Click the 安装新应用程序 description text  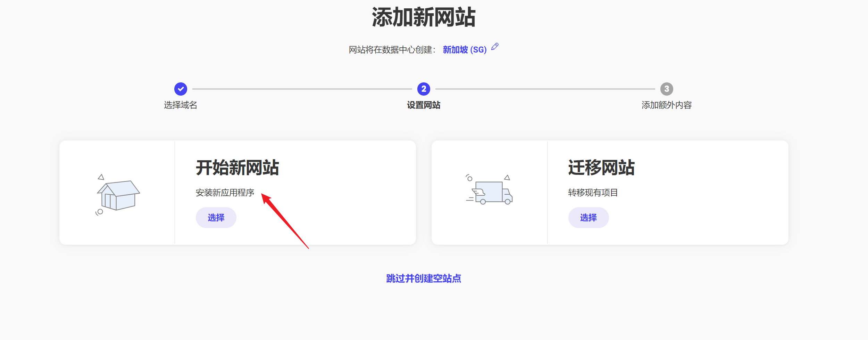coord(225,193)
